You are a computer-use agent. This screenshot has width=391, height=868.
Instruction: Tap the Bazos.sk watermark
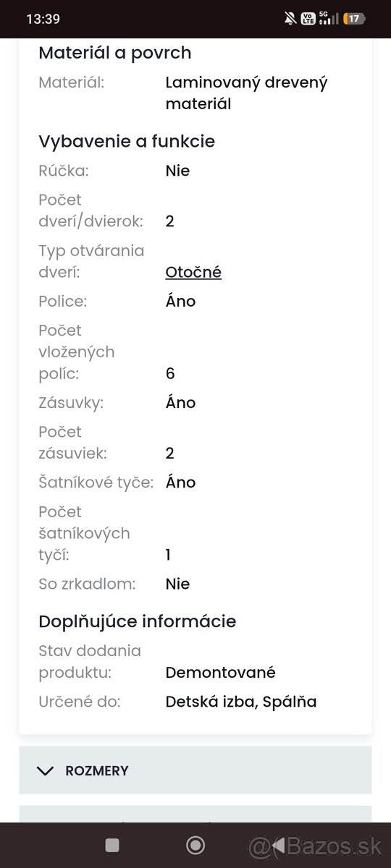coord(316,845)
